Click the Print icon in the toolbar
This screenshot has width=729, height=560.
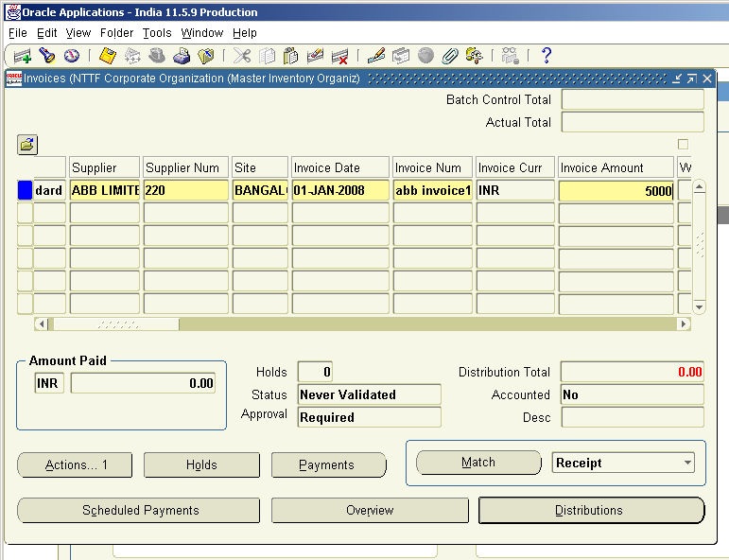[182, 56]
